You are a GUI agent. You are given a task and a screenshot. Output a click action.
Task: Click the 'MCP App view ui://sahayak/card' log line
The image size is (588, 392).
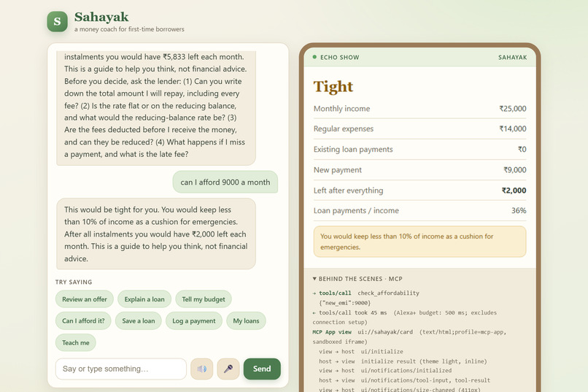point(409,337)
